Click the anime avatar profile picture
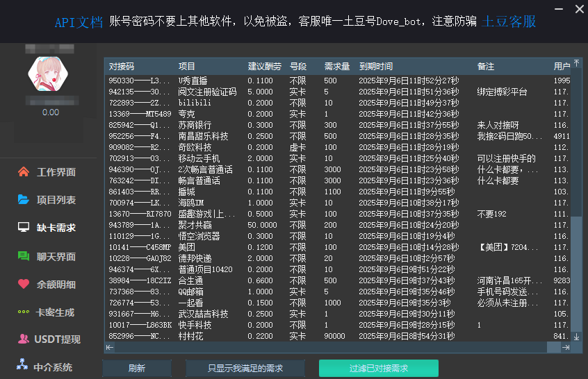Viewport: 588px width, 379px height. coord(48,74)
